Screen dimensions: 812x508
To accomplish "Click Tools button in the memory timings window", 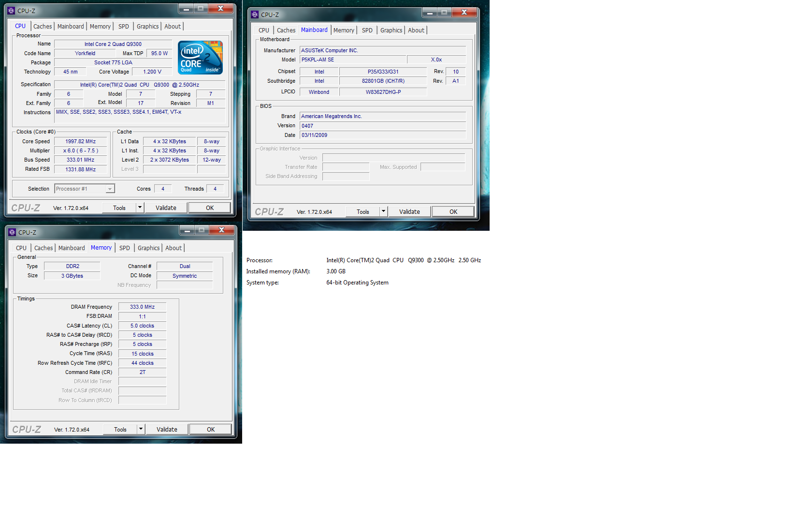I will pyautogui.click(x=120, y=430).
